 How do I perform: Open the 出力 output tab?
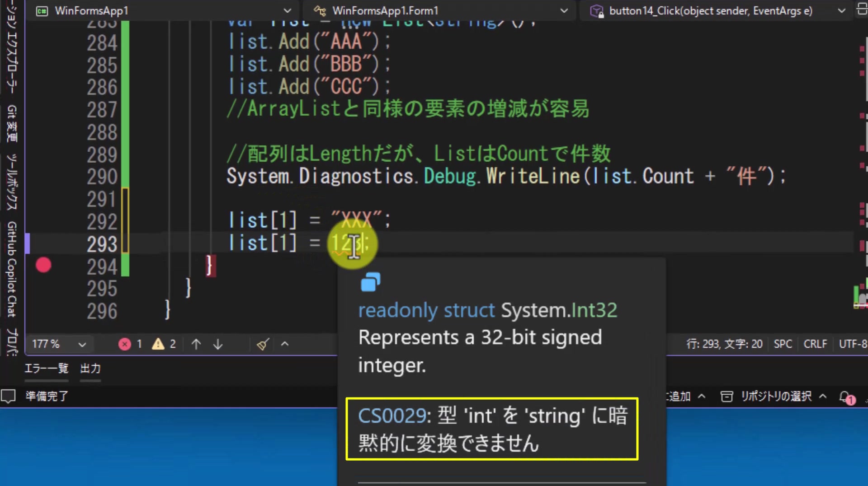point(90,369)
